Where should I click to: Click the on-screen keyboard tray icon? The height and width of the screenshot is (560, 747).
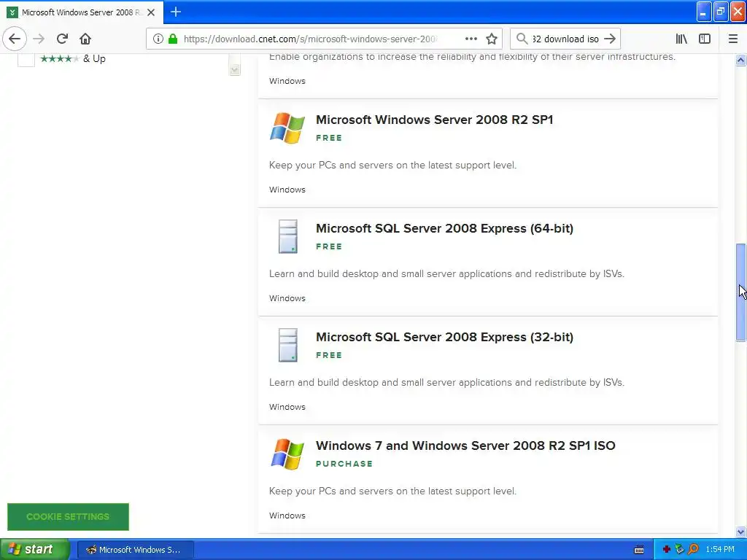pos(639,550)
